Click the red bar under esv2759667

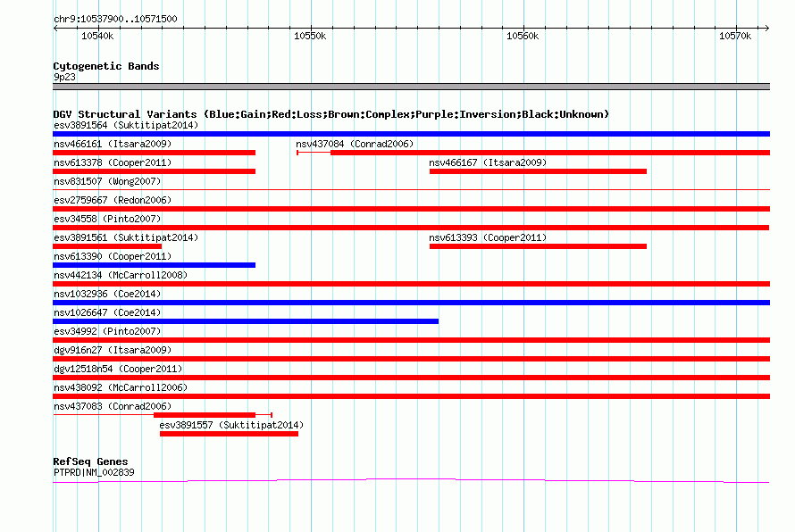pyautogui.click(x=411, y=209)
